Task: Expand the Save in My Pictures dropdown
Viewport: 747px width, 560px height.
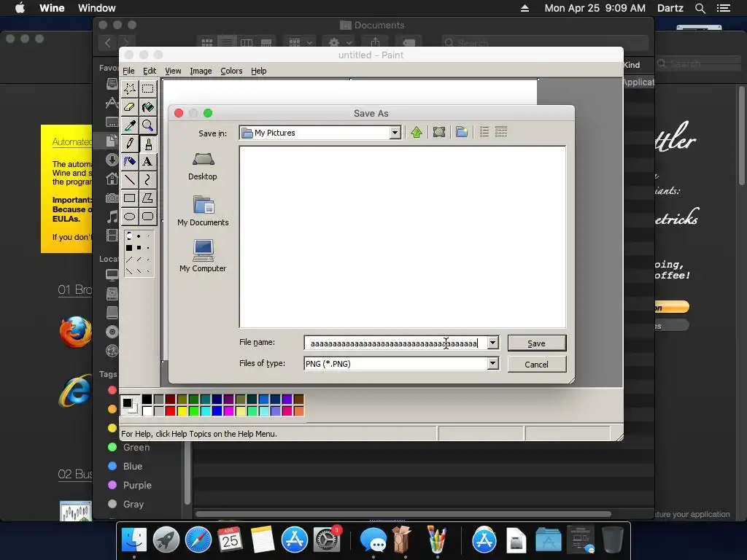Action: tap(395, 133)
